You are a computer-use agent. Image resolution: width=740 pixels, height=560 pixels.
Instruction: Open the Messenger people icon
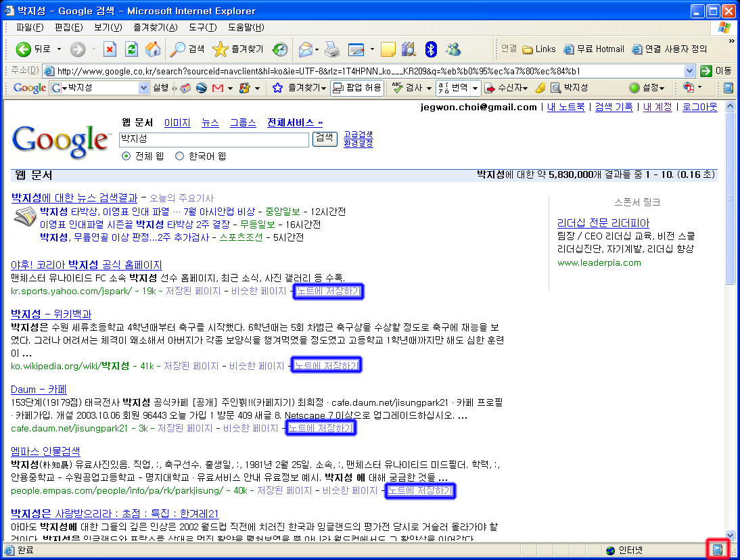pos(453,49)
